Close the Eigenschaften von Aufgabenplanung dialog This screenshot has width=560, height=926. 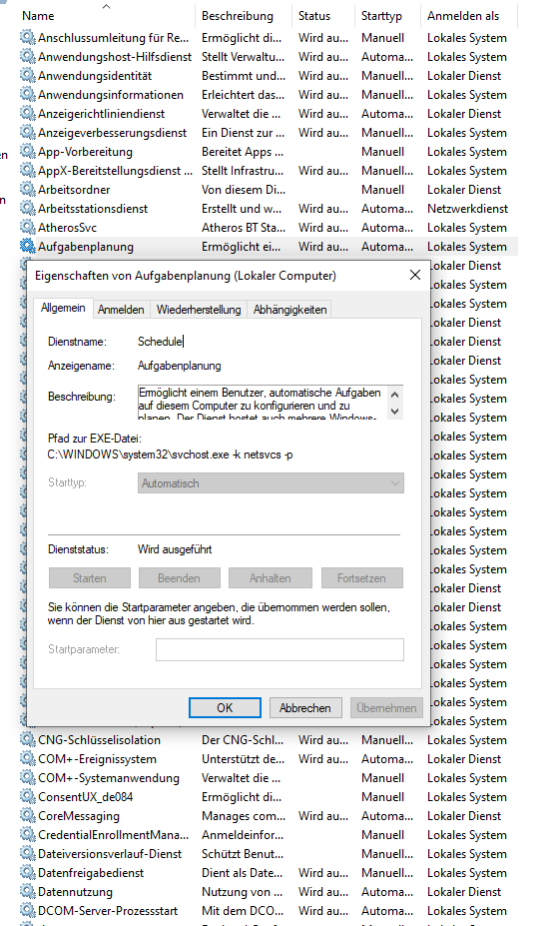[x=415, y=275]
